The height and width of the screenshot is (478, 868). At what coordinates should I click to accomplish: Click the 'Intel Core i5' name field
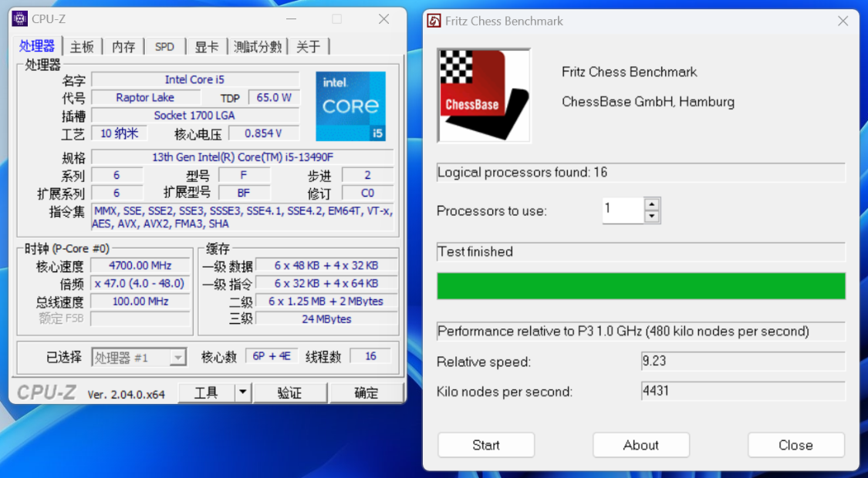[195, 79]
